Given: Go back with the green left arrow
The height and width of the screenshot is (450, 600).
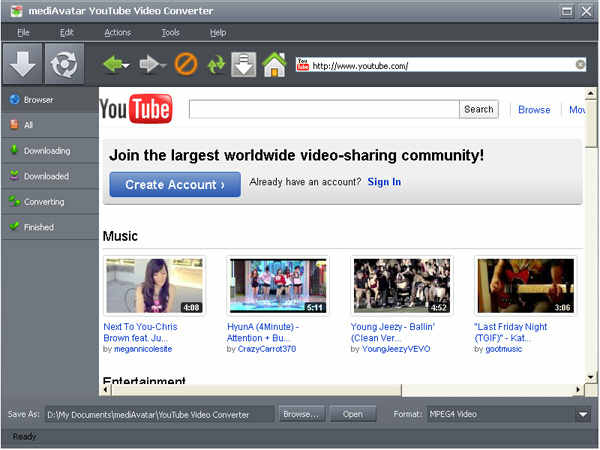Looking at the screenshot, I should click(113, 64).
